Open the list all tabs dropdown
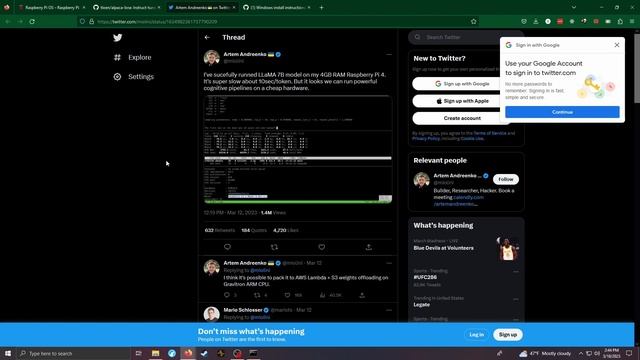Screen dimensions: 640x360 [x=573, y=7]
